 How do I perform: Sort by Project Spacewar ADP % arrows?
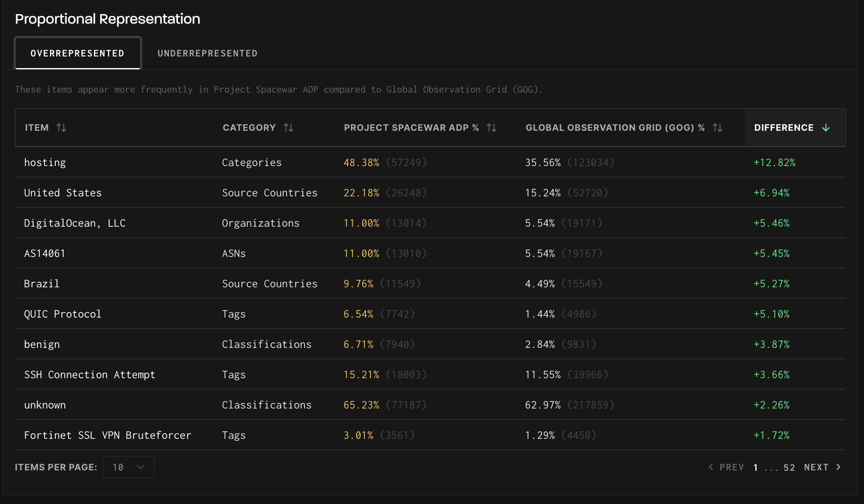coord(492,127)
